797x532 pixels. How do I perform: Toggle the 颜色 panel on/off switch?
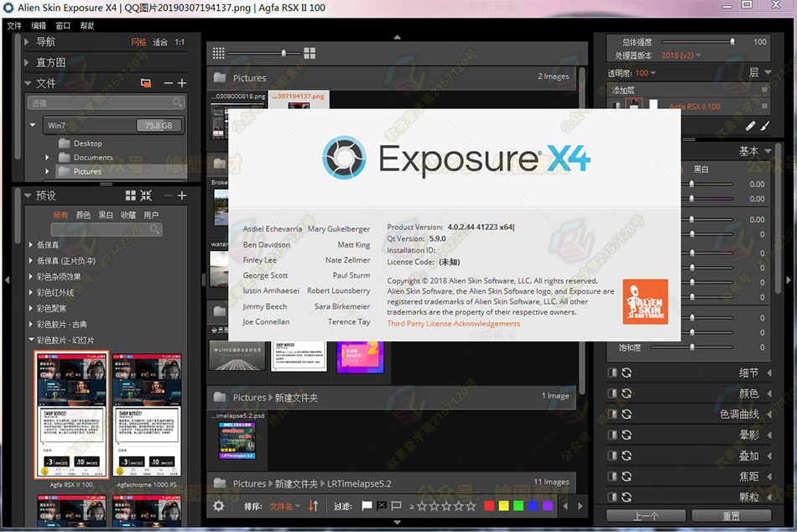tap(612, 394)
